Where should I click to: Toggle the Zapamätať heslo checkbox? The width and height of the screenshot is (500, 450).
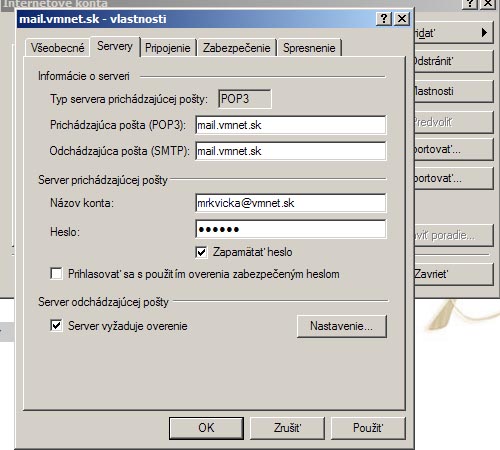pos(201,252)
